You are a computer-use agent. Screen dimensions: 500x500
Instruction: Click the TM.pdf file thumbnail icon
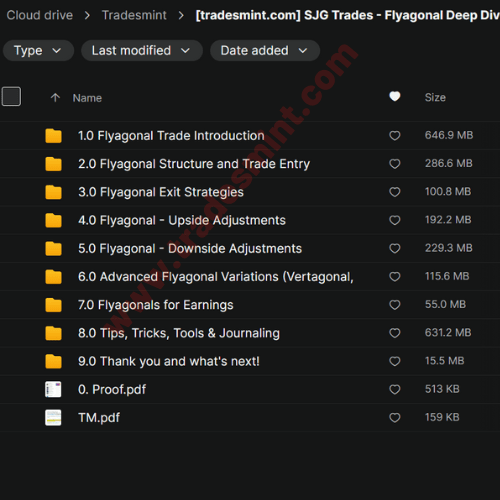pyautogui.click(x=53, y=418)
